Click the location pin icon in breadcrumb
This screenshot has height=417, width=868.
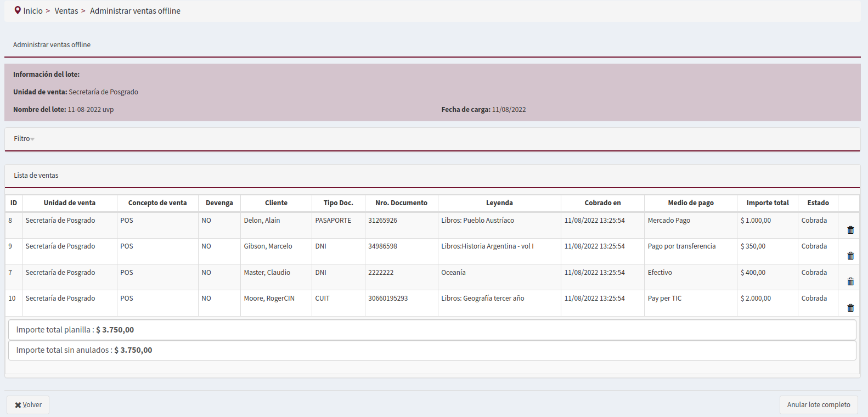point(18,10)
